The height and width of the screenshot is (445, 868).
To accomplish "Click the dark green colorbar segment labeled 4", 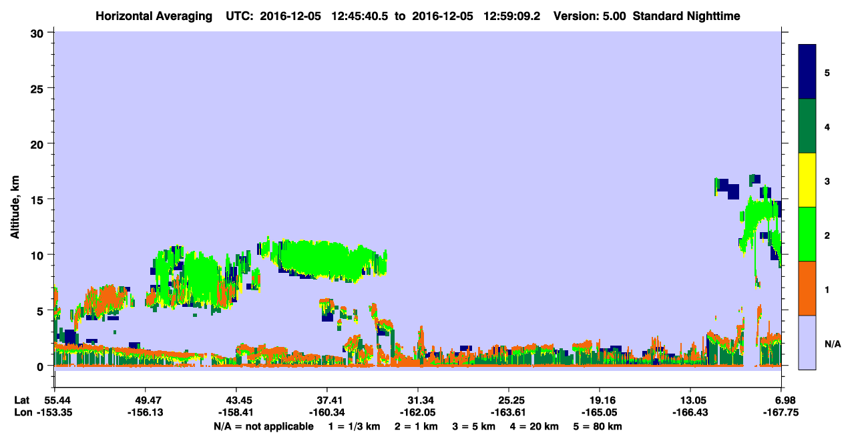I will click(807, 126).
